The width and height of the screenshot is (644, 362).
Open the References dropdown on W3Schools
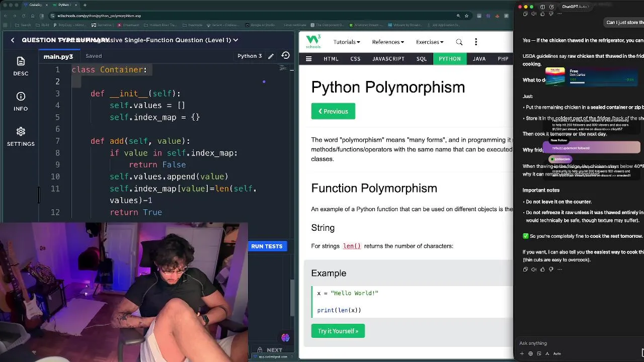pos(387,42)
